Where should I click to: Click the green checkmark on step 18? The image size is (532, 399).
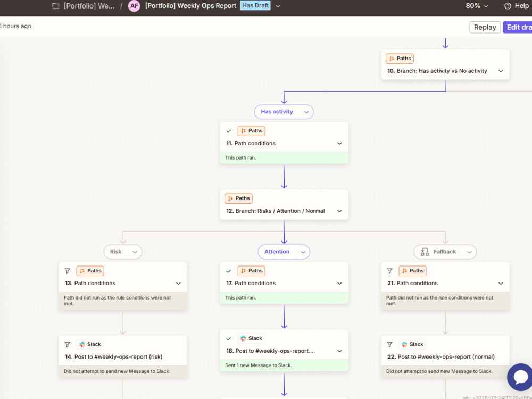pos(229,338)
